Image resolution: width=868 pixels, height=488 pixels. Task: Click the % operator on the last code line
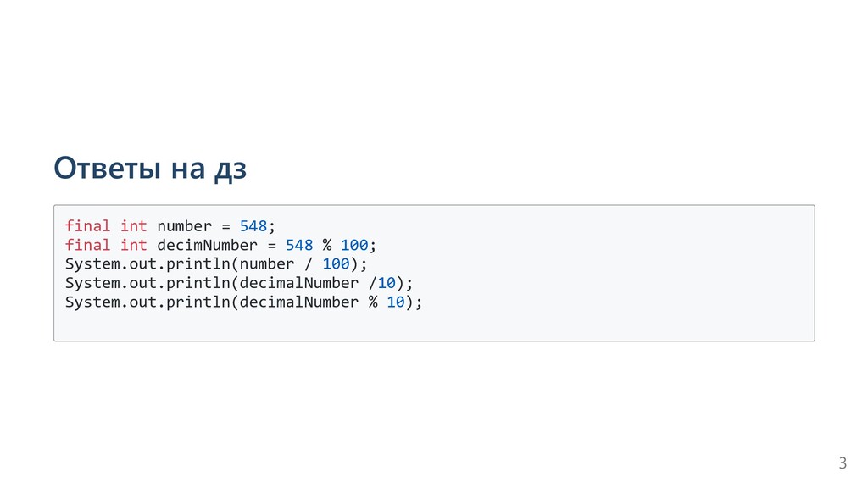click(373, 302)
